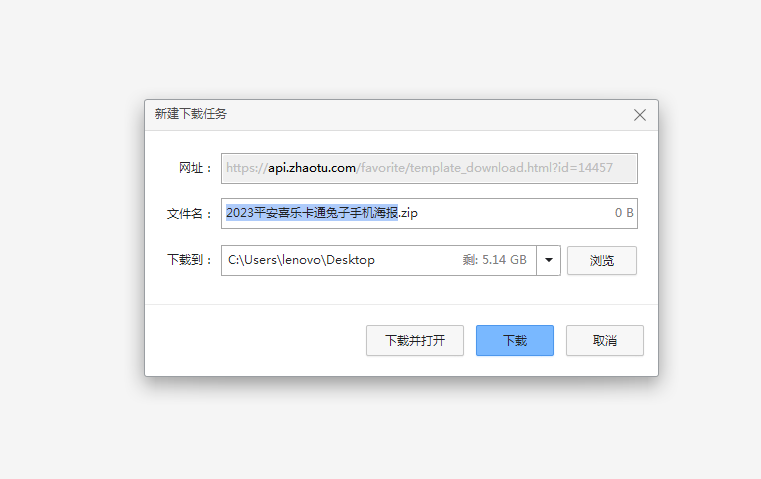Cancel the download via 取消 button
This screenshot has width=761, height=479.
604,340
